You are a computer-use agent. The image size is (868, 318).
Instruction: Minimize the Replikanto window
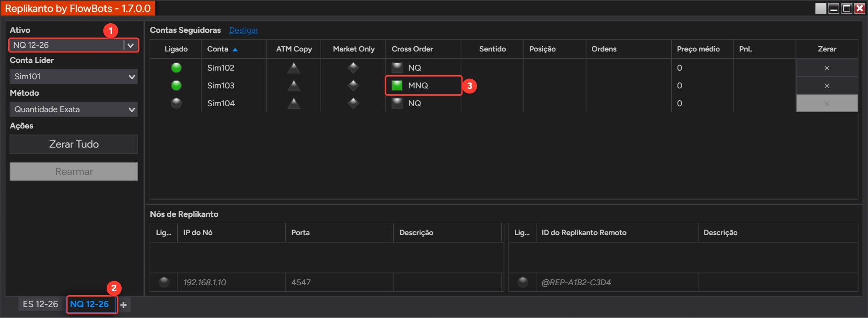pos(834,8)
